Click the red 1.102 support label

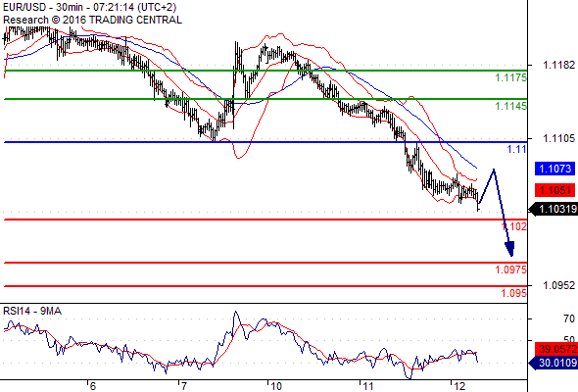point(514,226)
